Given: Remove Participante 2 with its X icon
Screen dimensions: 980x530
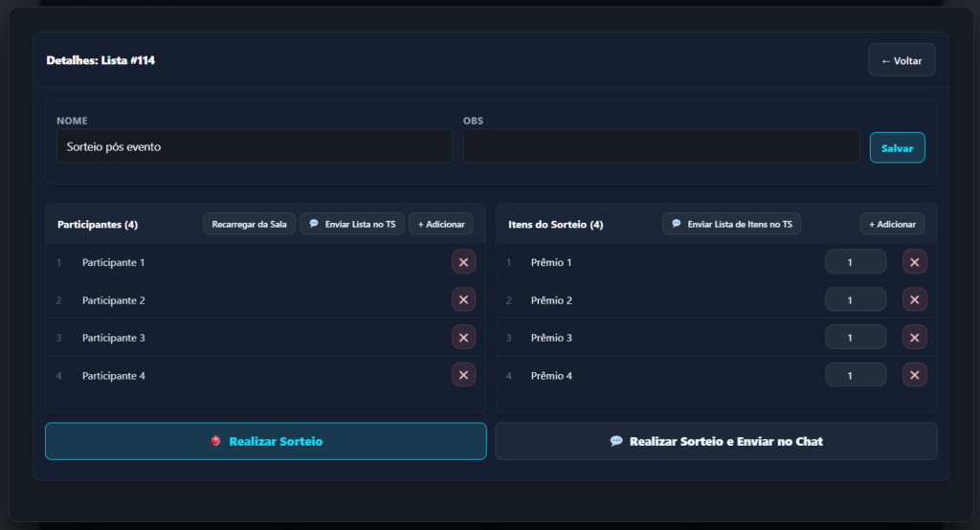Looking at the screenshot, I should pos(464,300).
